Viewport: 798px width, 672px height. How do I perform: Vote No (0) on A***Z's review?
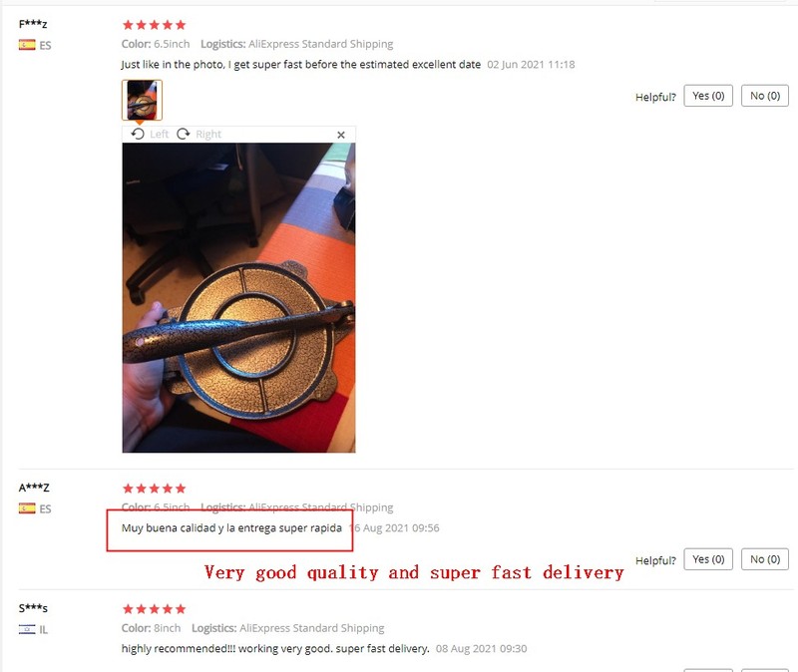[765, 559]
